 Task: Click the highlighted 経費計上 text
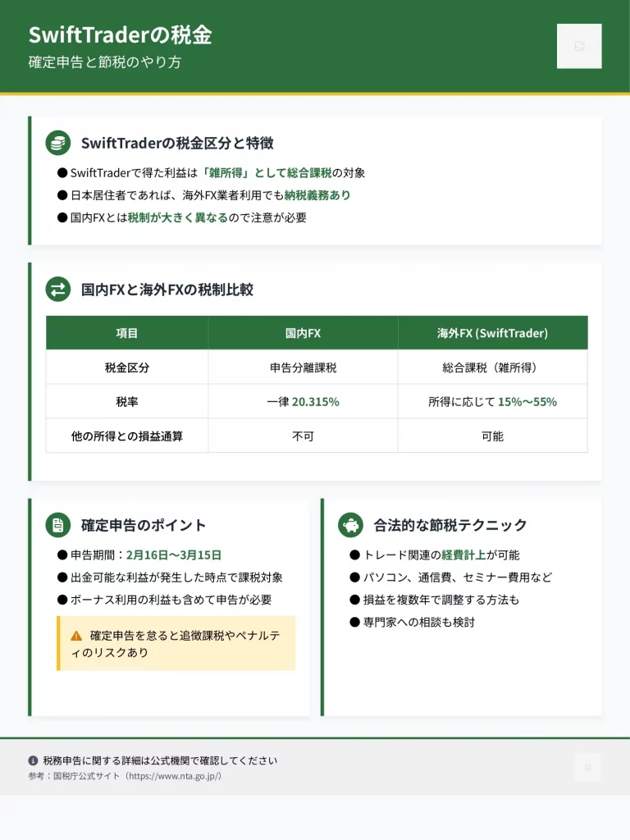(x=463, y=555)
